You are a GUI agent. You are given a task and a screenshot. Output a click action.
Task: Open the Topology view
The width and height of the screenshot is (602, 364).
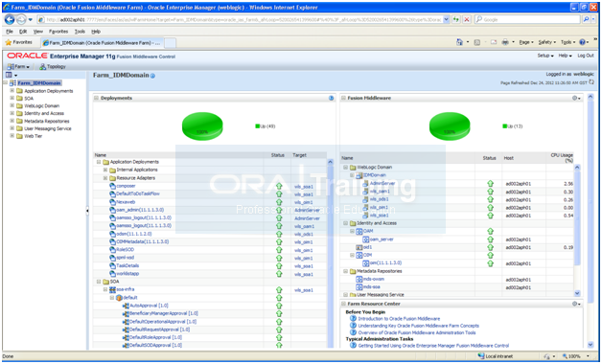click(x=53, y=67)
